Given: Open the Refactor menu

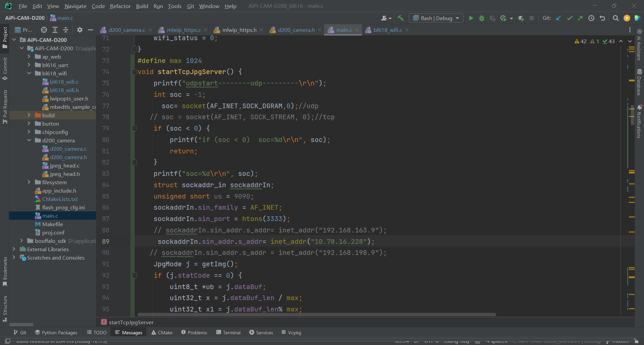Looking at the screenshot, I should [x=120, y=6].
